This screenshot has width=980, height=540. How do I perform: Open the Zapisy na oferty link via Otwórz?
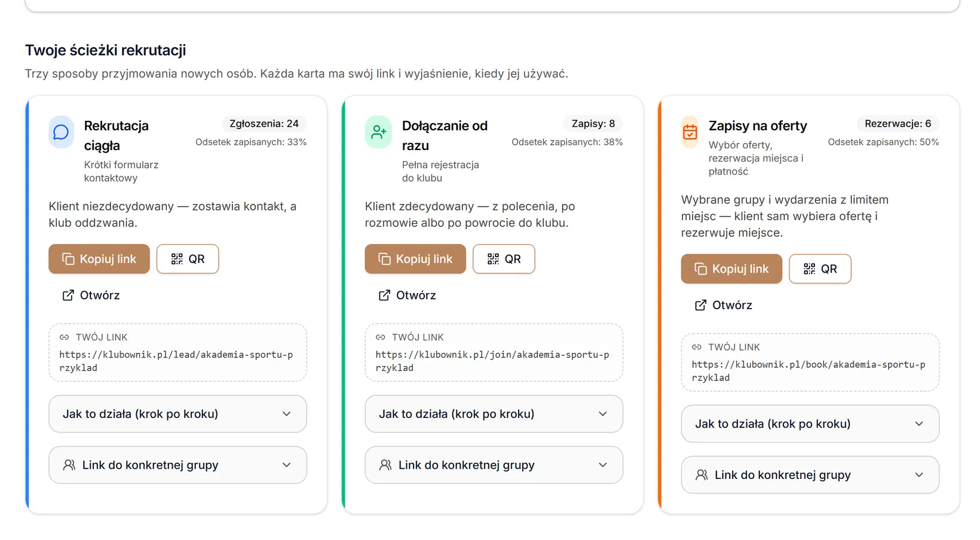(x=723, y=305)
